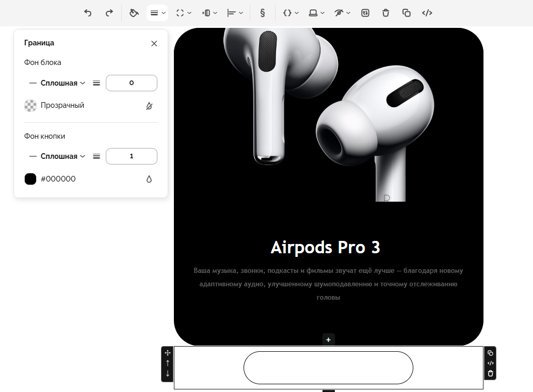Click the move-block-up arrow beside the button block
This screenshot has width=533, height=392.
point(167,363)
